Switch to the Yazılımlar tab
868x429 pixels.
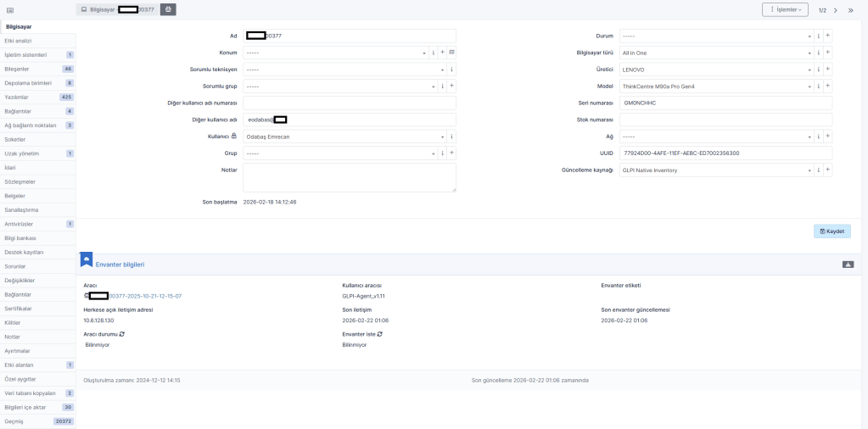tap(18, 97)
